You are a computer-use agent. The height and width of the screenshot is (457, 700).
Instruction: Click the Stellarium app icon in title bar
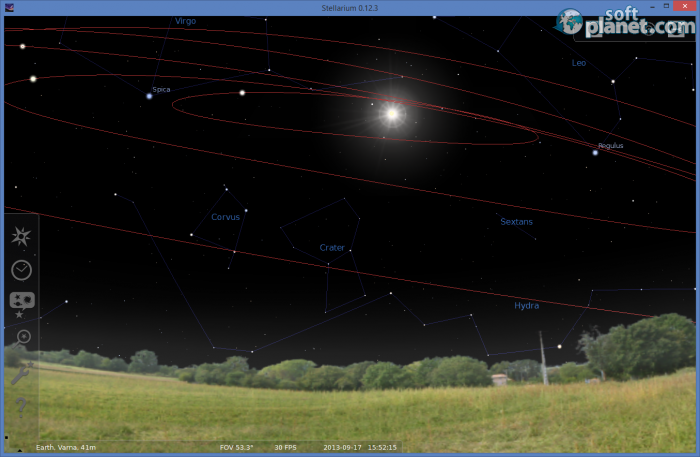tap(9, 8)
